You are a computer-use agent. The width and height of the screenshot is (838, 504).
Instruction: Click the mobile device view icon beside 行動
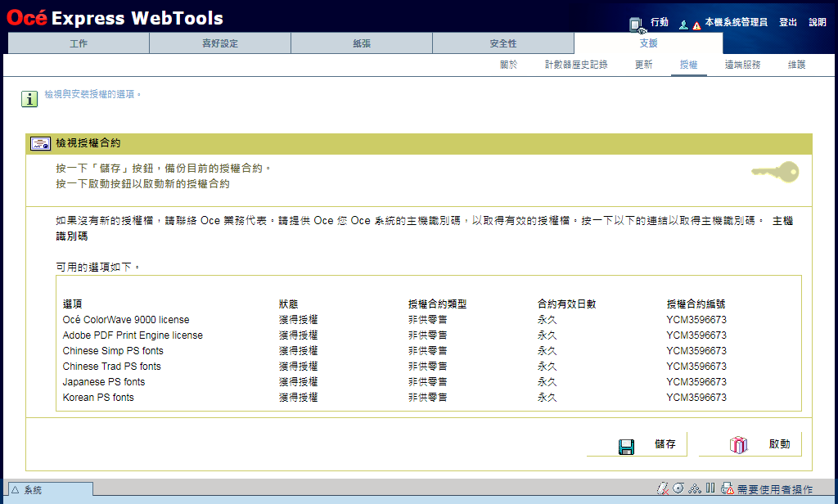pyautogui.click(x=637, y=24)
